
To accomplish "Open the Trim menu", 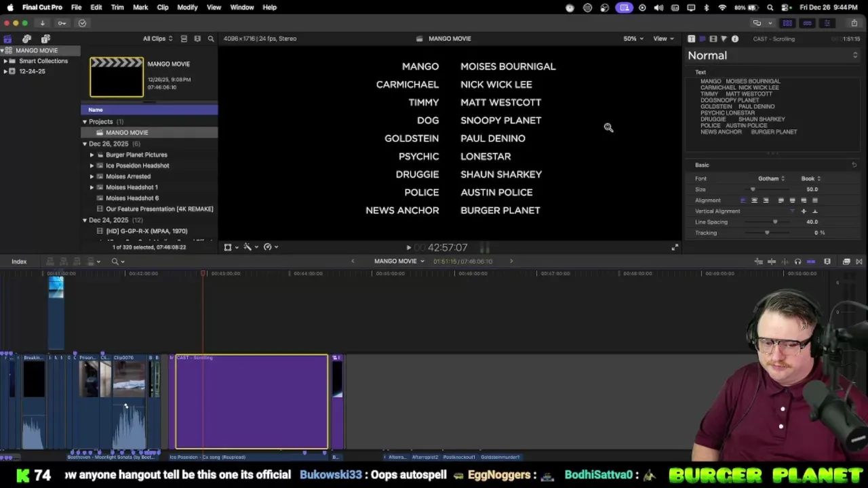I will 117,7.
